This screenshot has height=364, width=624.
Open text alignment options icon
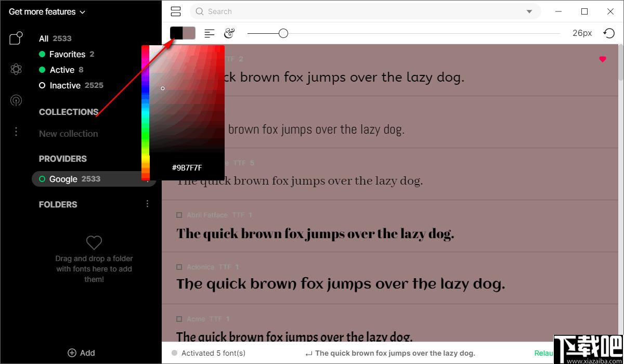(209, 33)
